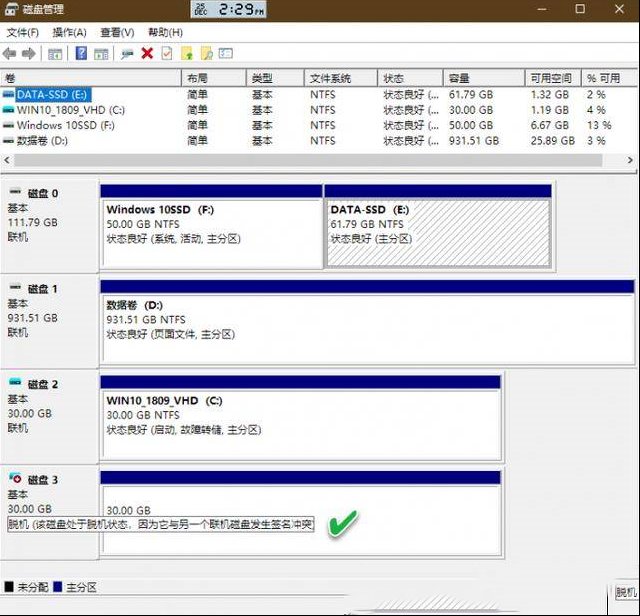Sort by the 布局 column header

point(214,78)
